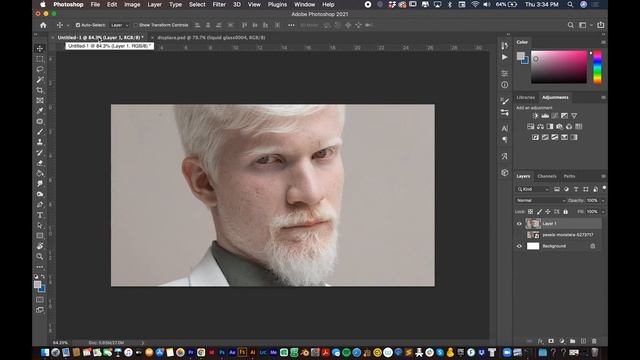640x360 pixels.
Task: Select the Dodge tool
Action: click(40, 194)
